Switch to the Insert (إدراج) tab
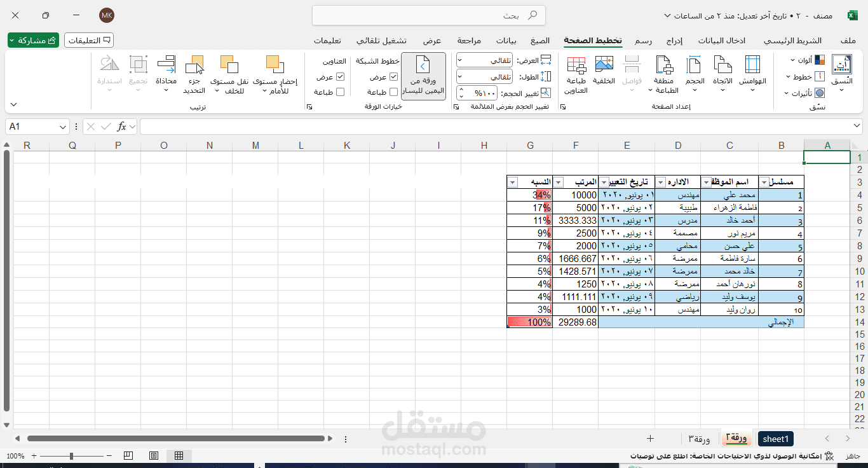This screenshot has height=468, width=868. (x=674, y=41)
